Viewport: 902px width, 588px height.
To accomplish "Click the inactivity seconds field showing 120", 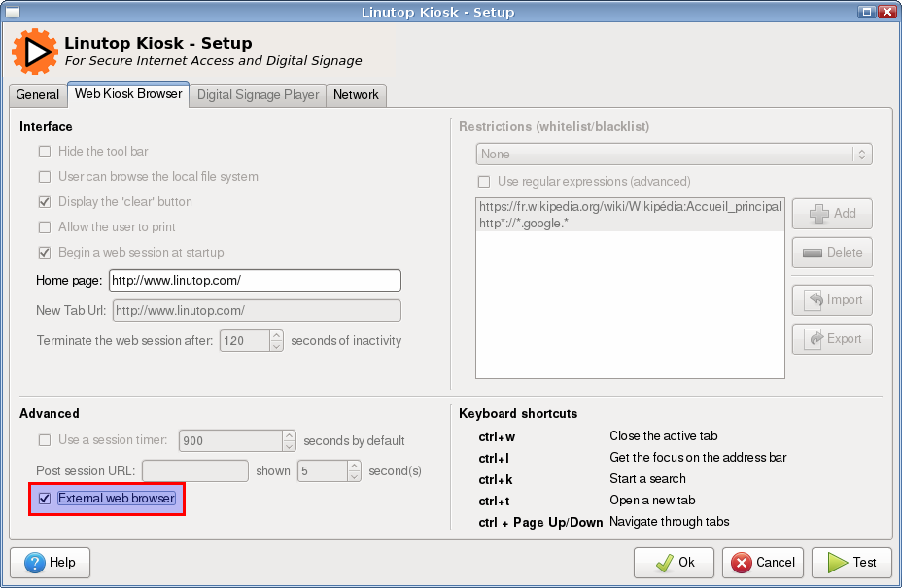I will 245,341.
